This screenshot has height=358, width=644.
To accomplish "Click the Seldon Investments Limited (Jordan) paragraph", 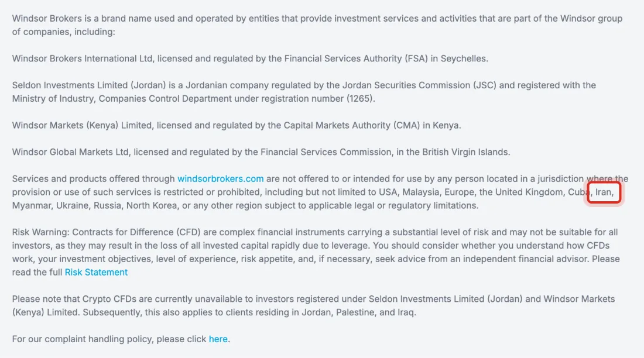I will (x=304, y=92).
